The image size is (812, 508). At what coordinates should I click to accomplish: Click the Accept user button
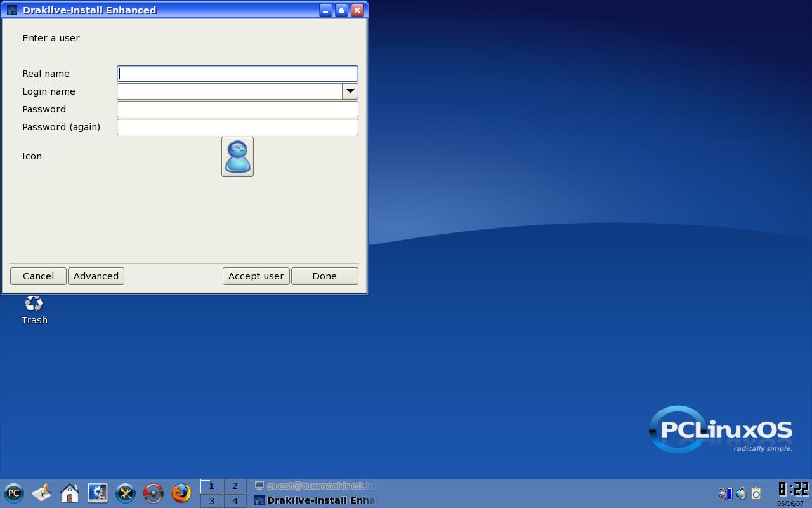pos(256,276)
